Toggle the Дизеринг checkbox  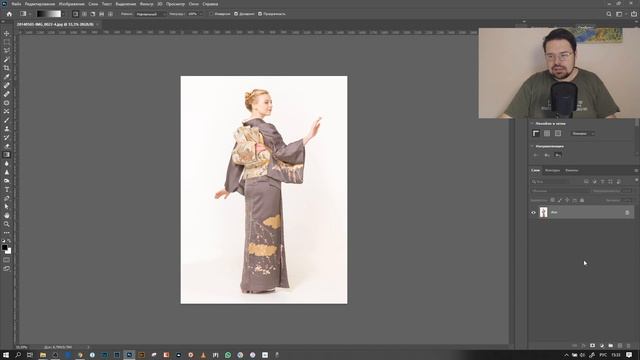[236, 14]
